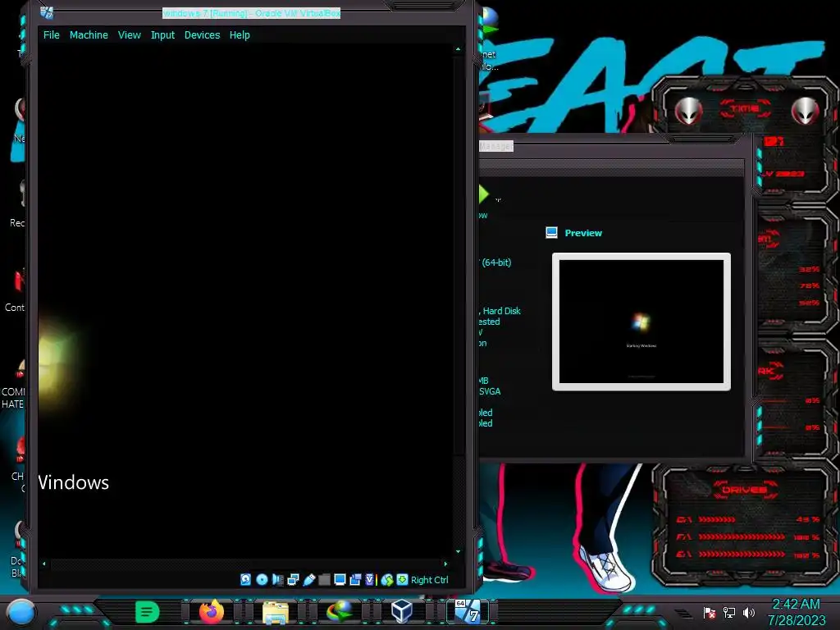
Task: Click the VM window scroll up arrow
Action: (458, 48)
